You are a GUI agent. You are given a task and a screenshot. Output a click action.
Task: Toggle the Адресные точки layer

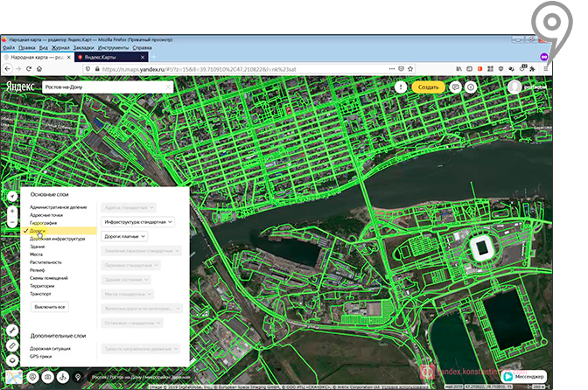click(46, 215)
